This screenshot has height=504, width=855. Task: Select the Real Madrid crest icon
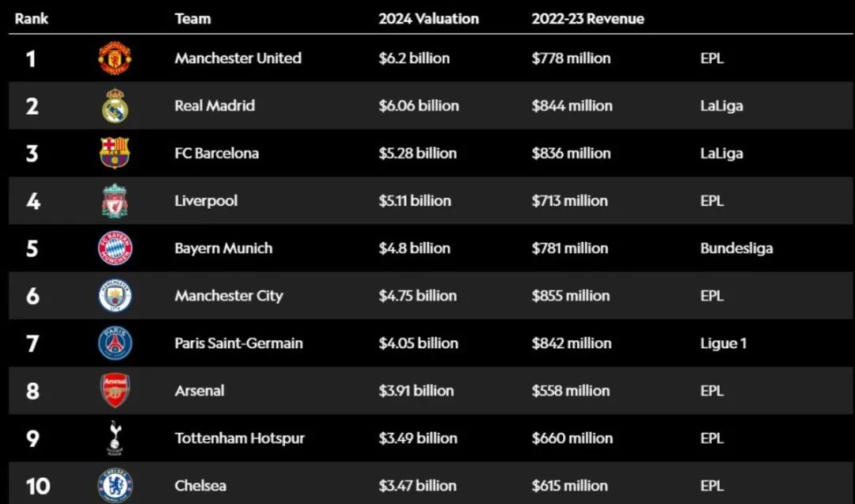click(x=115, y=106)
